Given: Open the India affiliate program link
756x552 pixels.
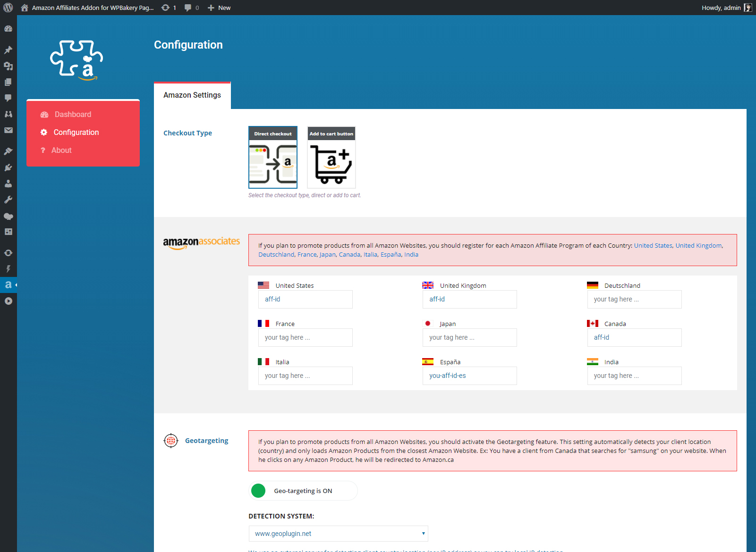Looking at the screenshot, I should click(411, 254).
